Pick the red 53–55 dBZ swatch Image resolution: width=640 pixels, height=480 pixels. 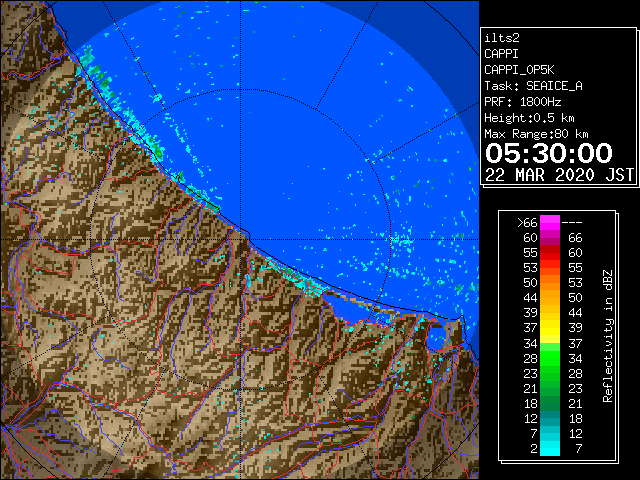[x=550, y=268]
